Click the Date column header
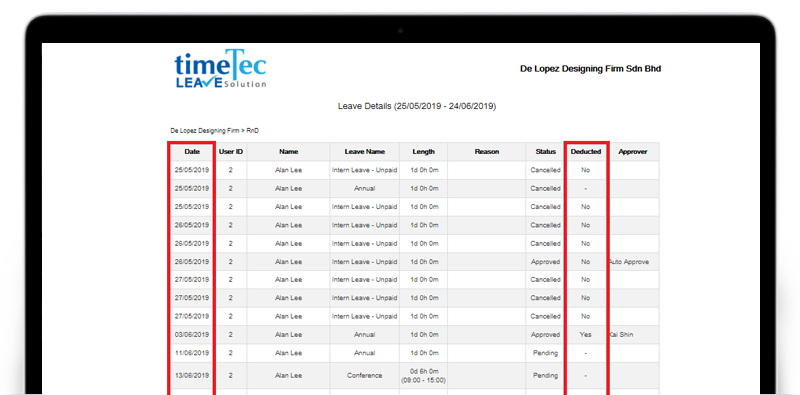Image resolution: width=800 pixels, height=395 pixels. 192,152
